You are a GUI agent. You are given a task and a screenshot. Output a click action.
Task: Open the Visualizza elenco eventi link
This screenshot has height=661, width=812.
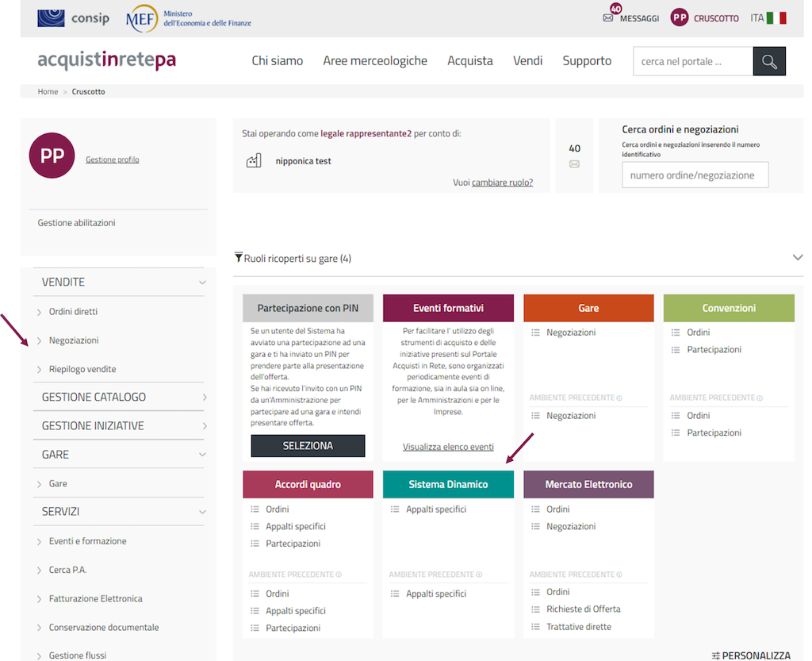click(448, 447)
